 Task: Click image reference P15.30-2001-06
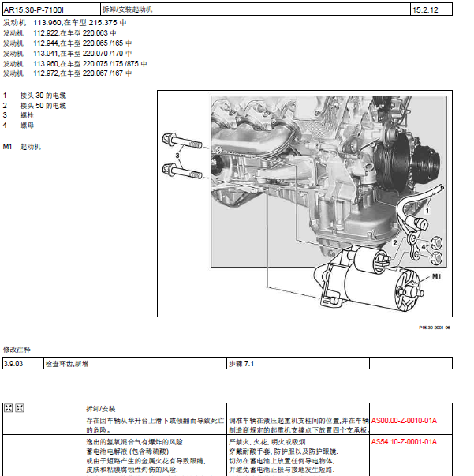(x=435, y=328)
